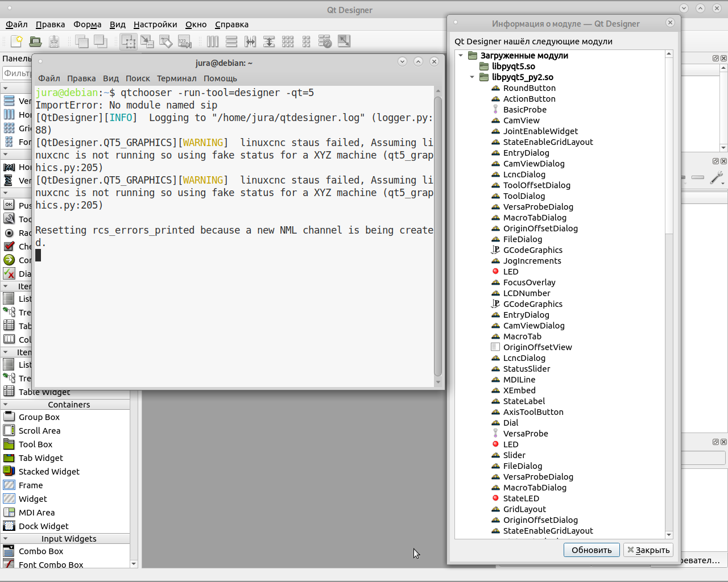Screen dimensions: 728x582
Task: Click the Open form toolbar icon
Action: tap(35, 41)
